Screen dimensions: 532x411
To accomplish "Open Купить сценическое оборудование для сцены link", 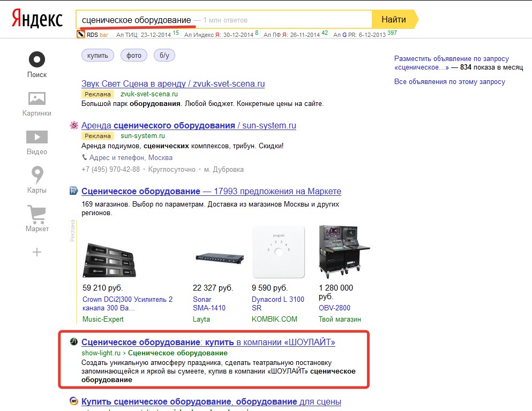I will pyautogui.click(x=212, y=401).
